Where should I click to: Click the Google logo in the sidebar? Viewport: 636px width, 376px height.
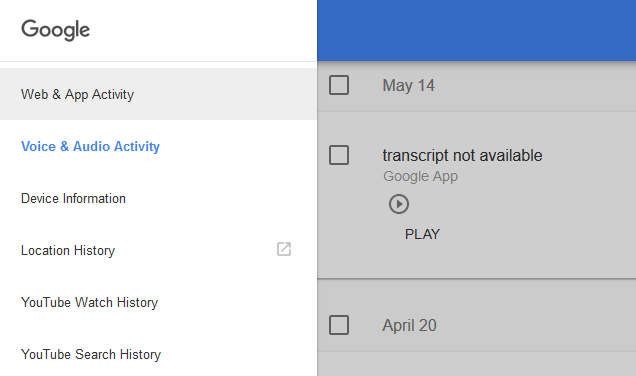coord(56,30)
